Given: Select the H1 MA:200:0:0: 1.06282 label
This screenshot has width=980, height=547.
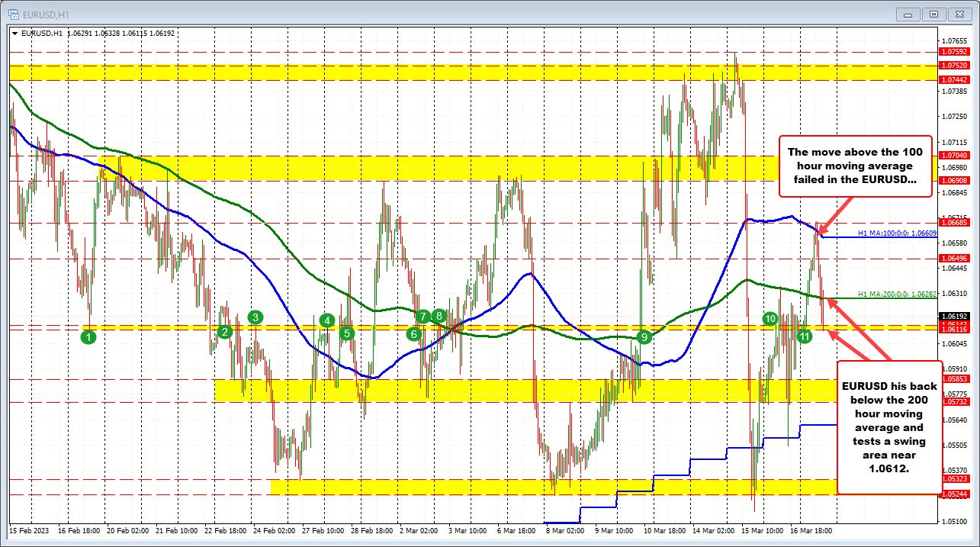Looking at the screenshot, I should coord(897,293).
